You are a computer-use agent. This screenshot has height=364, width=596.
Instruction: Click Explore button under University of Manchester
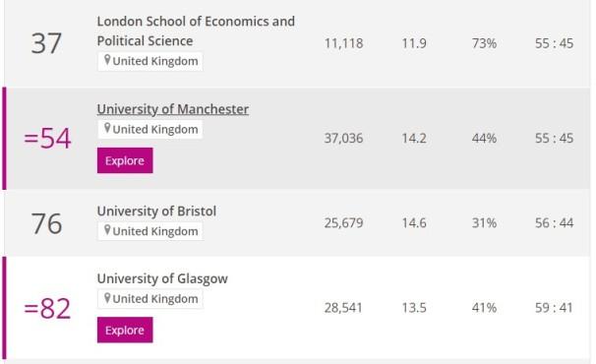click(x=125, y=160)
